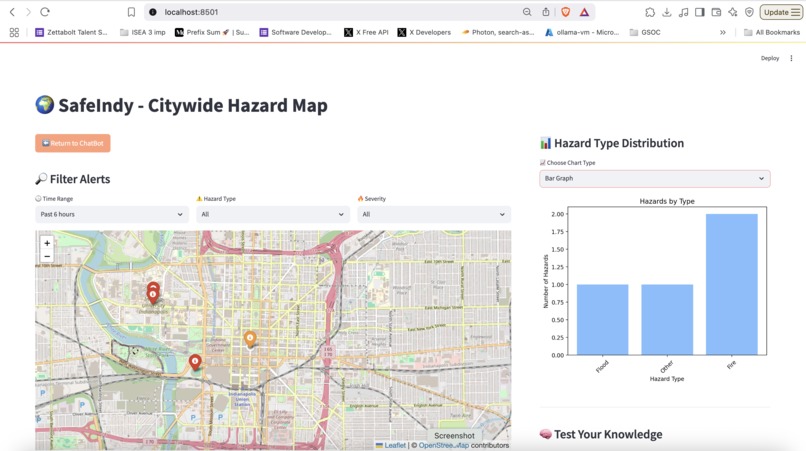Screen dimensions: 806x451
Task: Open the Hazard Type filter dropdown
Action: (273, 214)
